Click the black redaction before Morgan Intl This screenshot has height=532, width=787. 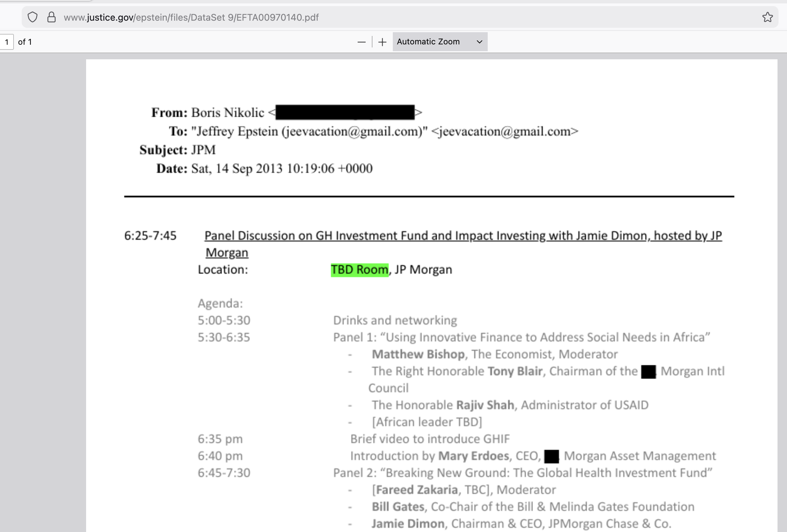tap(648, 372)
